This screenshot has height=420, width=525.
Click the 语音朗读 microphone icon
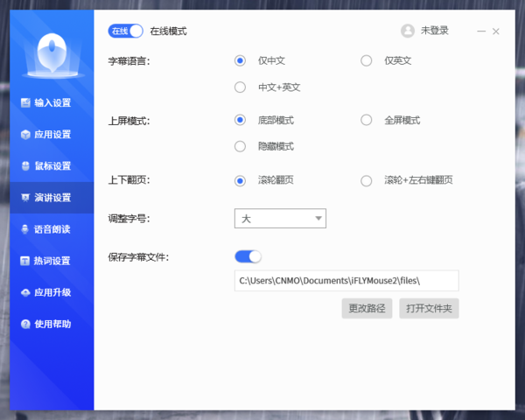click(x=24, y=229)
